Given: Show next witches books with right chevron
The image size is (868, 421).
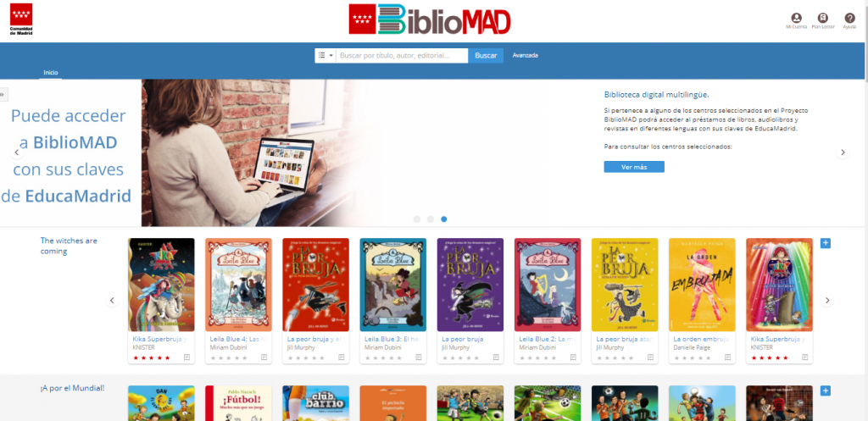Looking at the screenshot, I should click(827, 301).
